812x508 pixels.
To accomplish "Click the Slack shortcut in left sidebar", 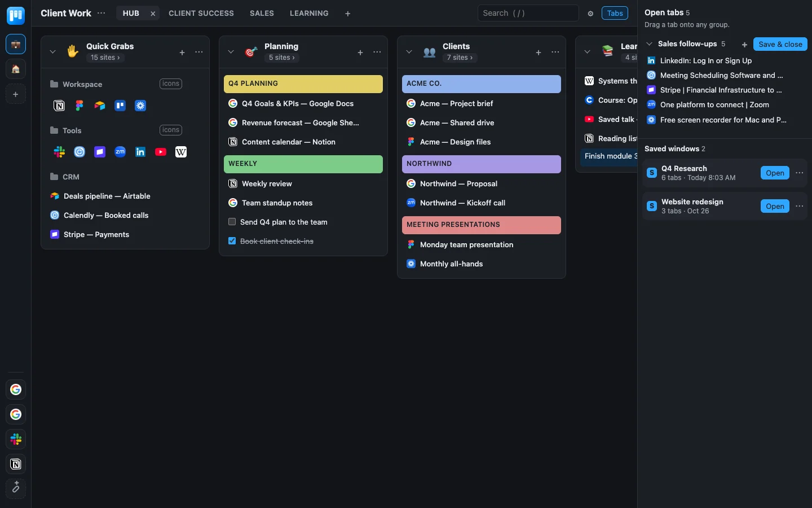I will point(16,439).
